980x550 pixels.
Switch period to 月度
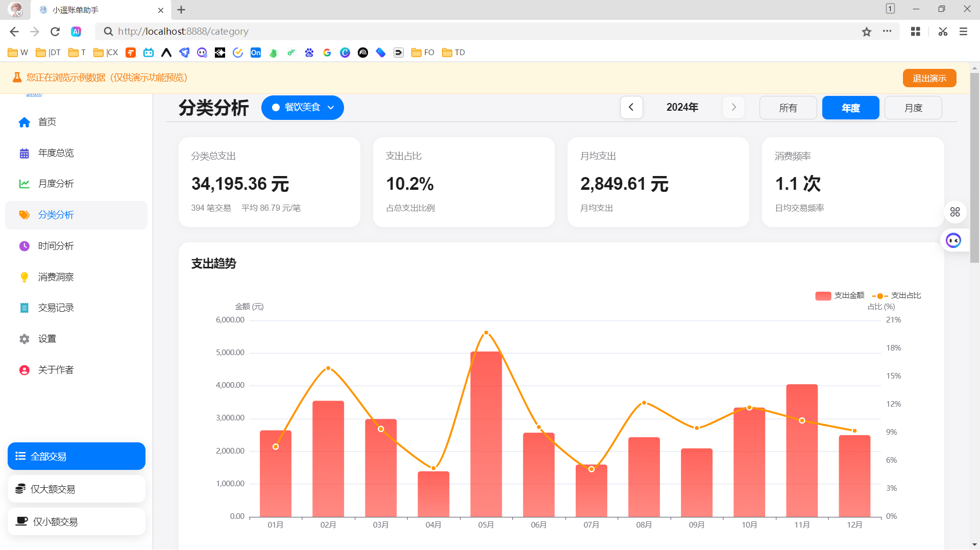click(913, 108)
